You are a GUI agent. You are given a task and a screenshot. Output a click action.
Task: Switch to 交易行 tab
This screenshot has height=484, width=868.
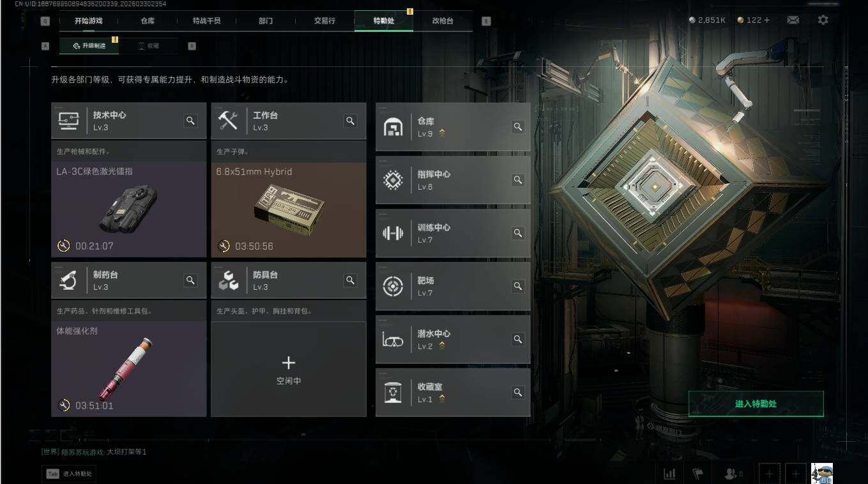click(324, 21)
